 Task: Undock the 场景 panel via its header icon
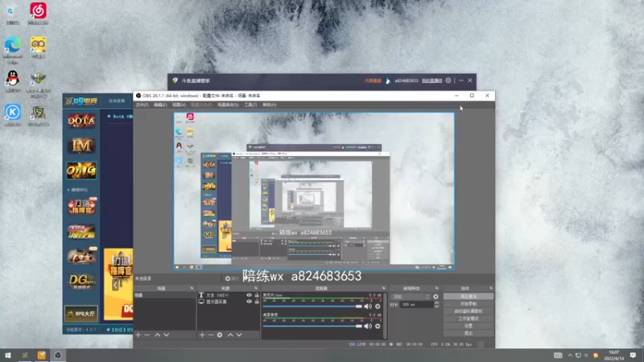click(192, 288)
